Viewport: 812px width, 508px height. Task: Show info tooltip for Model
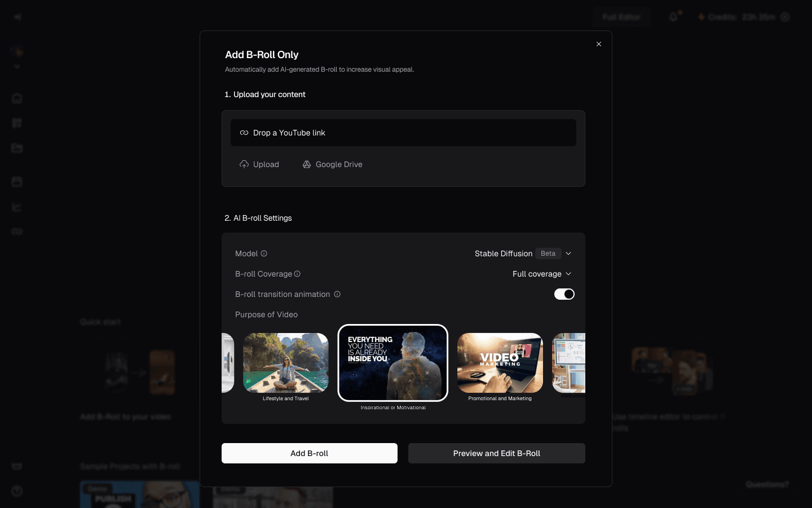click(x=264, y=253)
